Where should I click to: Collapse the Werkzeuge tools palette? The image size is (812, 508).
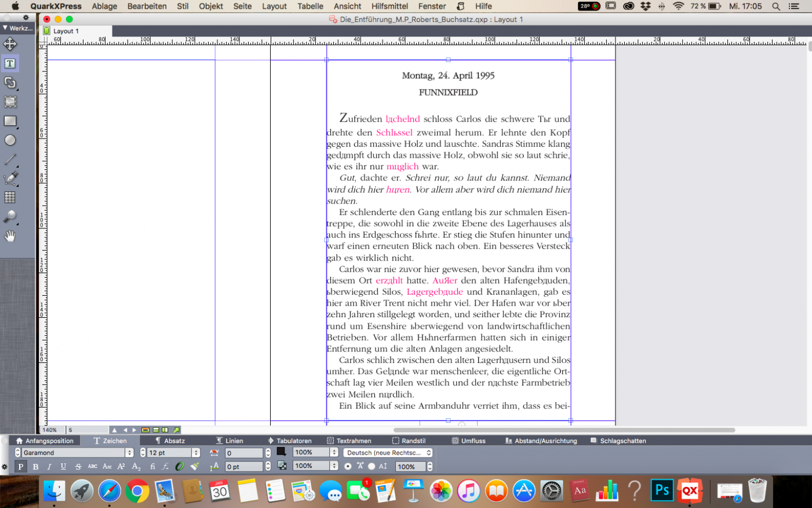(5, 28)
